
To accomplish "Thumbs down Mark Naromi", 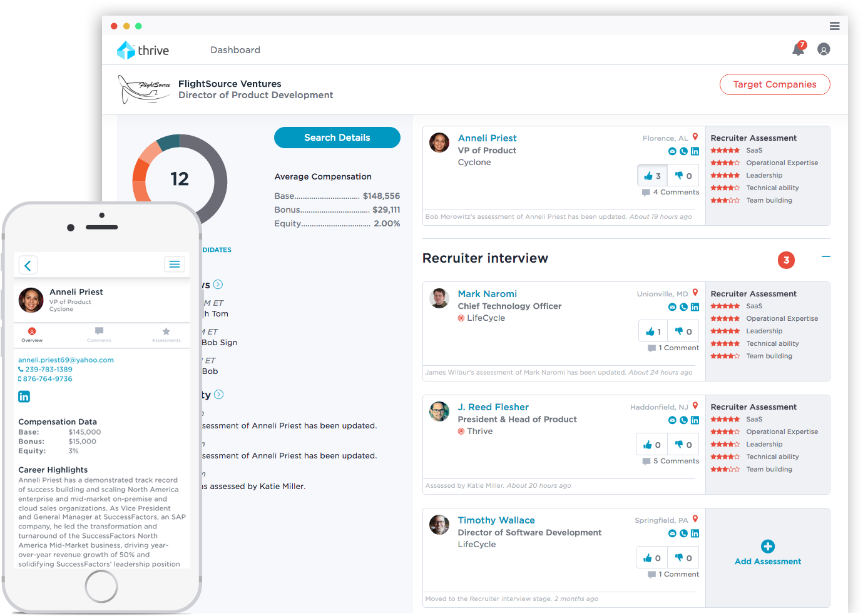I will pyautogui.click(x=683, y=331).
